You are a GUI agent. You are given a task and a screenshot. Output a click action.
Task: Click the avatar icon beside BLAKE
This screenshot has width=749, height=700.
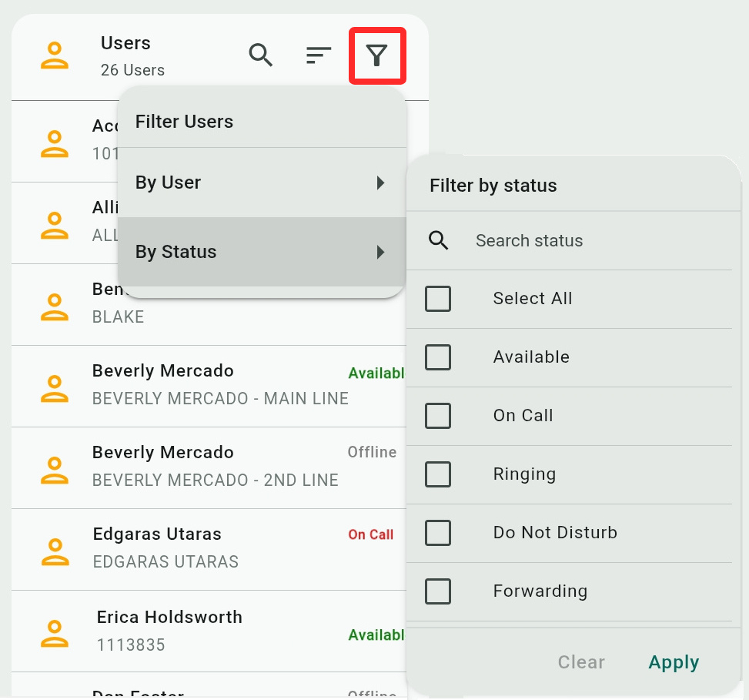[x=55, y=306]
